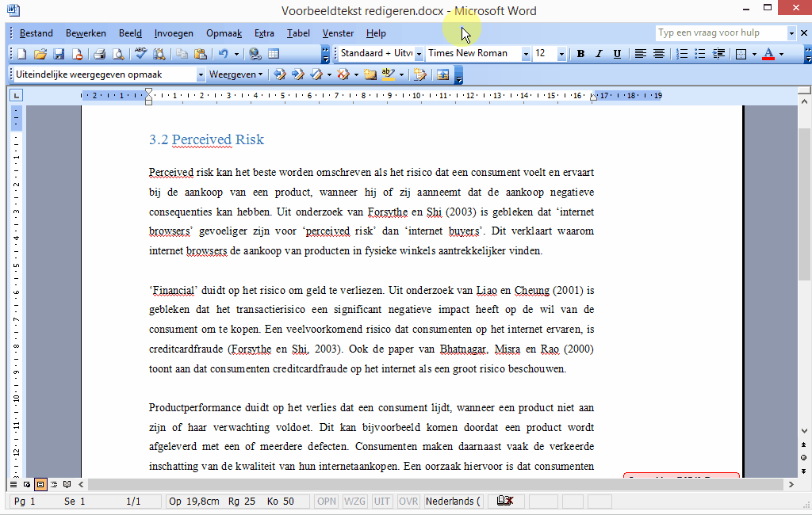The image size is (812, 515).
Task: Open the Opmaak menu
Action: 224,33
